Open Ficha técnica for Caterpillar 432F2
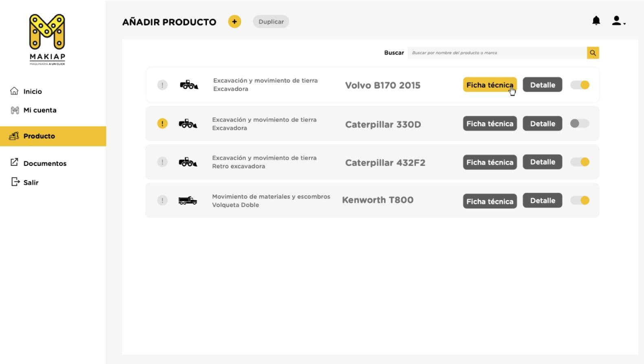This screenshot has width=644, height=364. pyautogui.click(x=490, y=162)
